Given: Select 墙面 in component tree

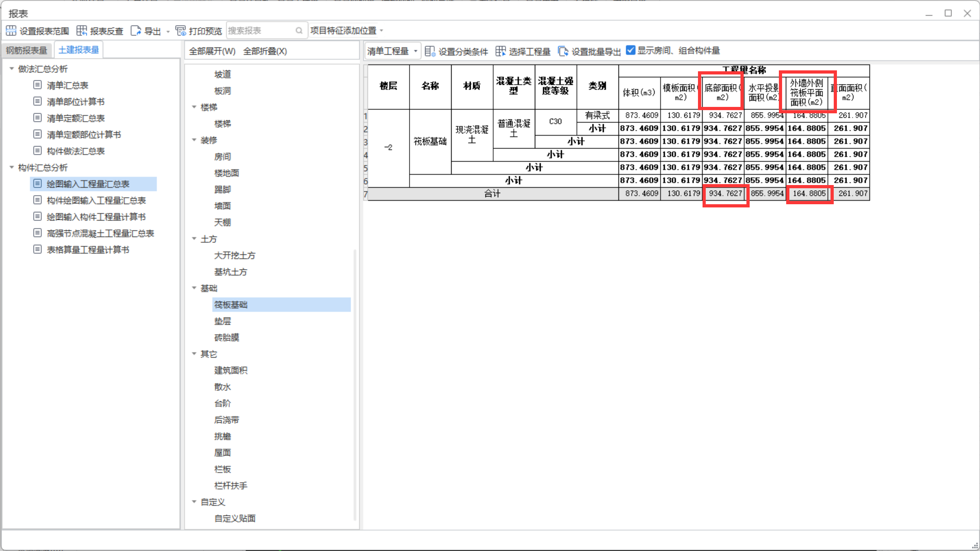Looking at the screenshot, I should (223, 206).
